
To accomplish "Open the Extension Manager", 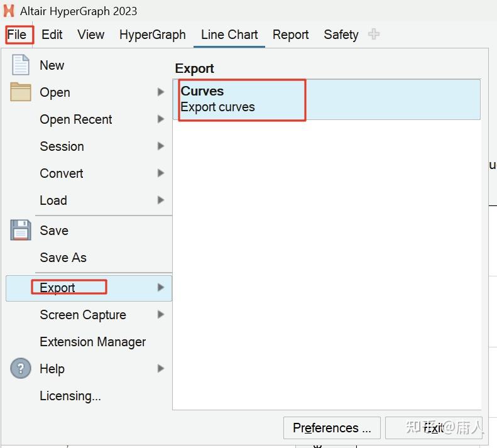I will pos(92,342).
